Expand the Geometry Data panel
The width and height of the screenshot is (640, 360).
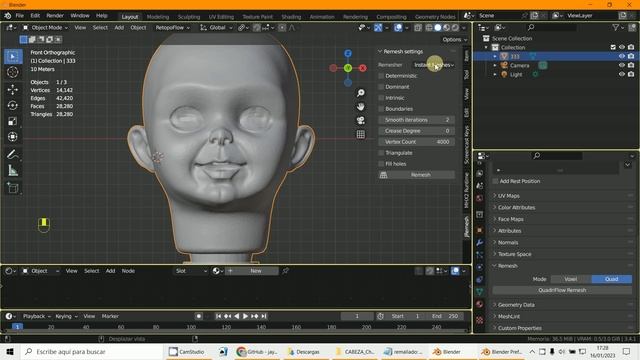[516, 305]
